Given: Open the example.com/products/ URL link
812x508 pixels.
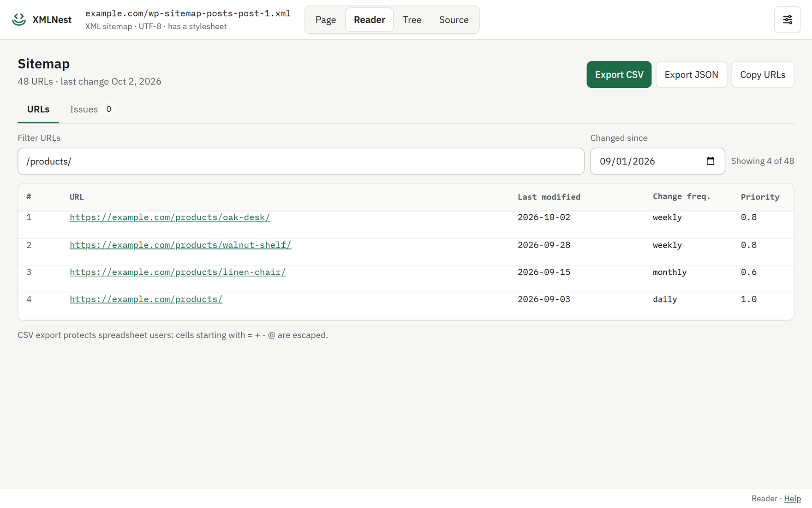Looking at the screenshot, I should 146,299.
